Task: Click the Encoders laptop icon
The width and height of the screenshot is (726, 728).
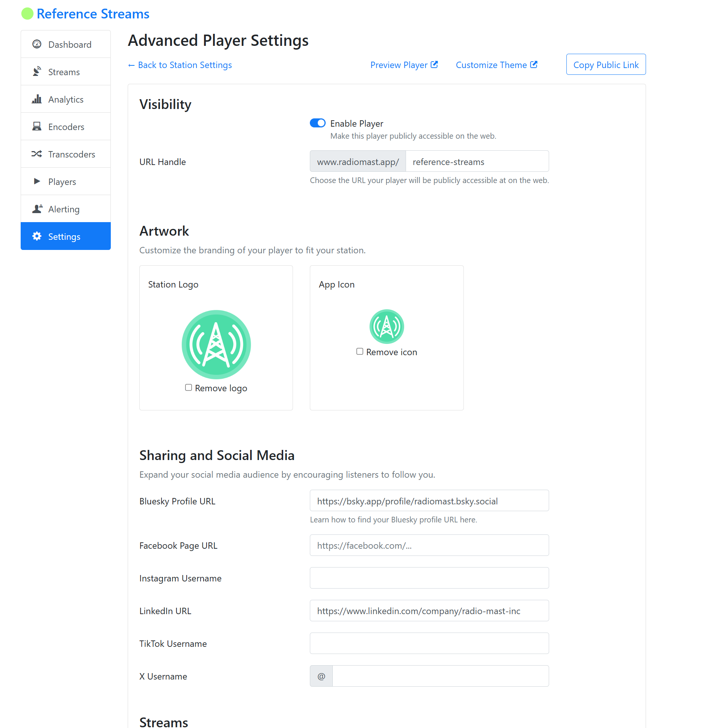Action: click(37, 127)
